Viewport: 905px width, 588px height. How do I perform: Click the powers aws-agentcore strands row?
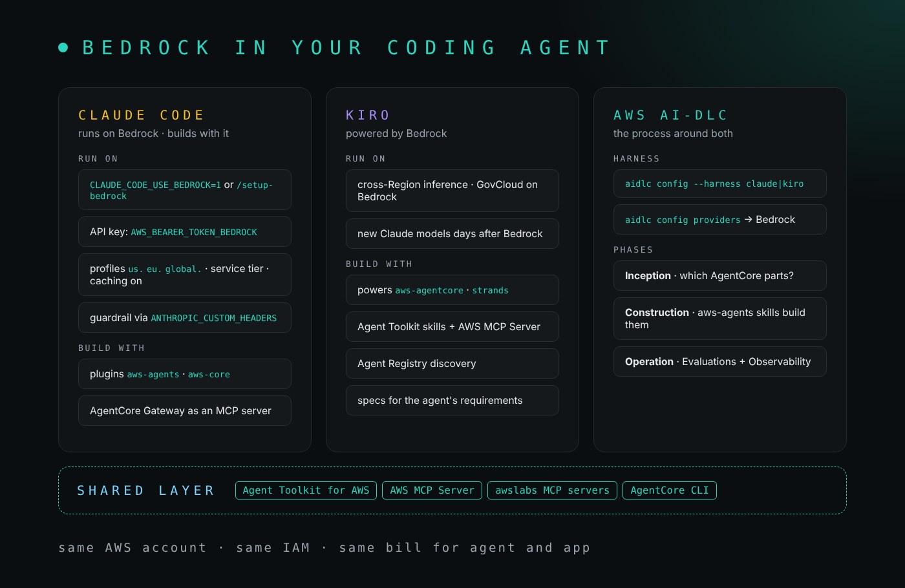pos(452,290)
